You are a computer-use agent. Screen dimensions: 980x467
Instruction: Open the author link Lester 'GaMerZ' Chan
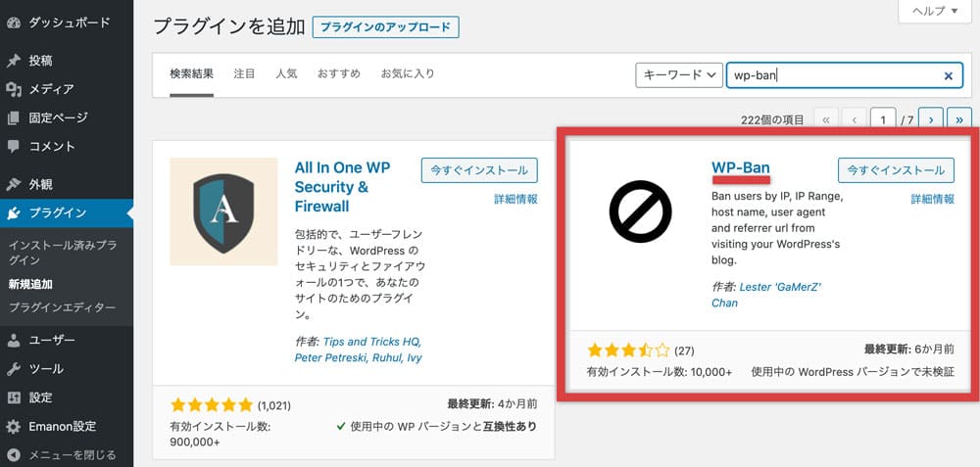(x=766, y=295)
